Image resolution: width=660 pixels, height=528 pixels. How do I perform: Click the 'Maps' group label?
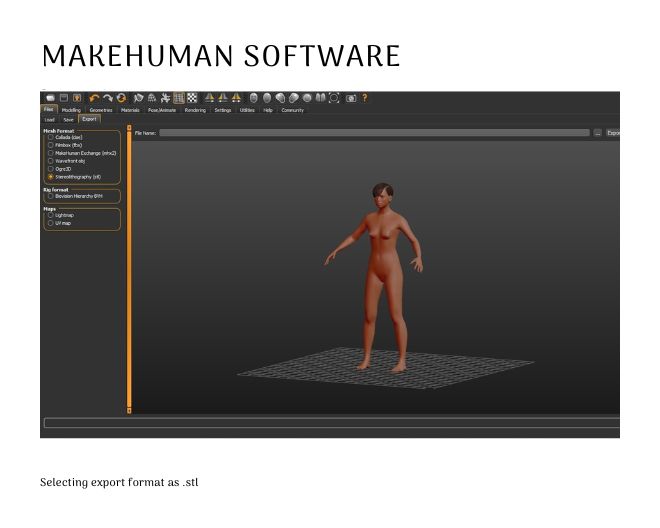coord(50,209)
